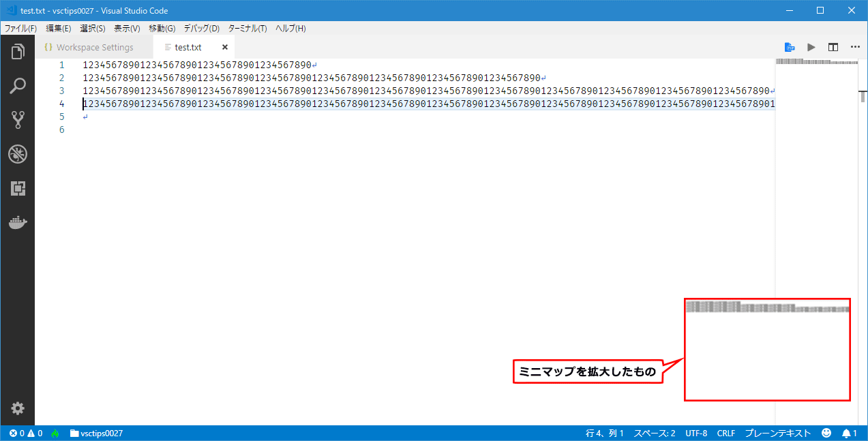868x441 pixels.
Task: Open the Manage gear menu
Action: (x=18, y=408)
